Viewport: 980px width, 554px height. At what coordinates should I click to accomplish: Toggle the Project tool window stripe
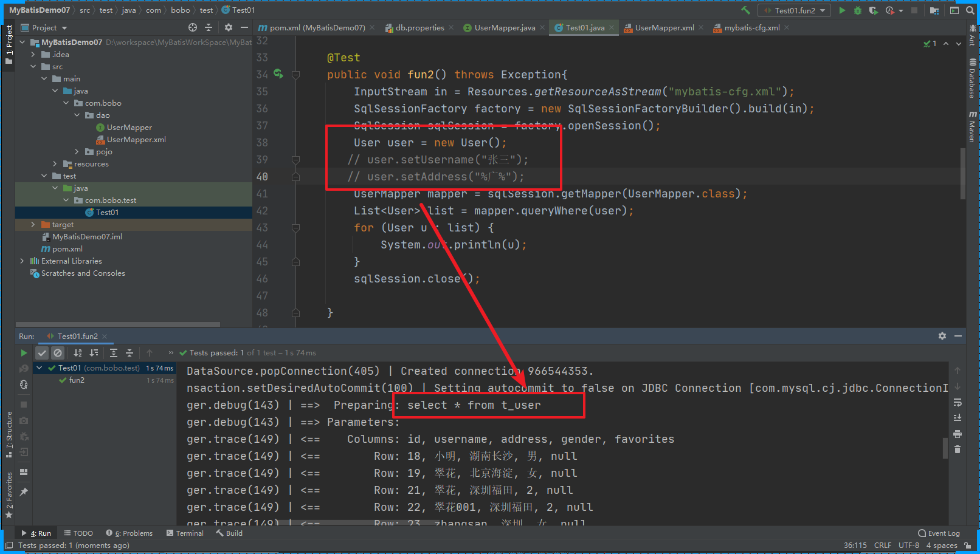[9, 45]
